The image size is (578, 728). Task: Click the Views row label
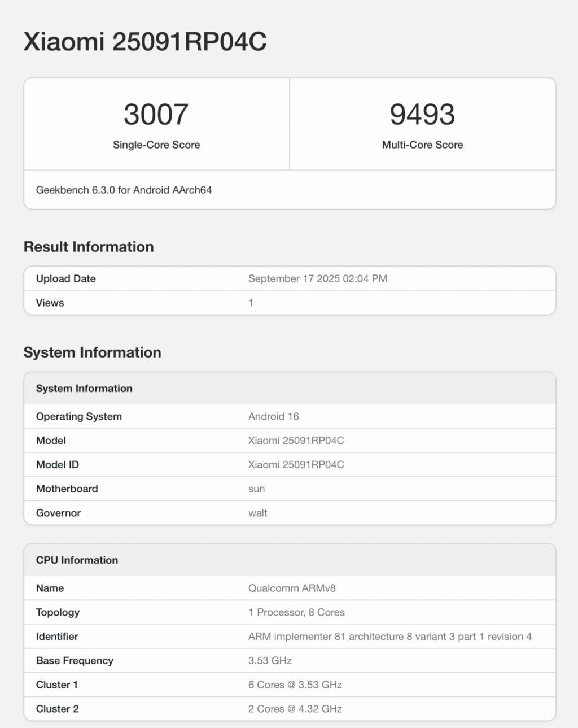(50, 303)
